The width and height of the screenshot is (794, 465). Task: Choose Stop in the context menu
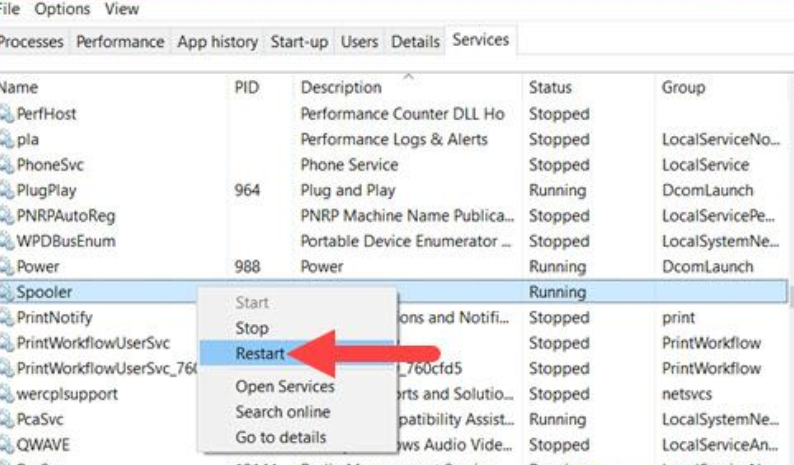[x=252, y=328]
